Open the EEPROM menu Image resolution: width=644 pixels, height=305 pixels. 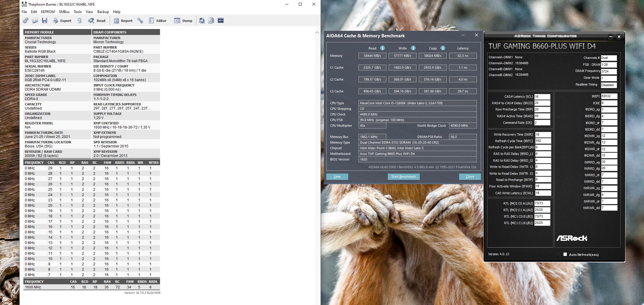(x=48, y=12)
